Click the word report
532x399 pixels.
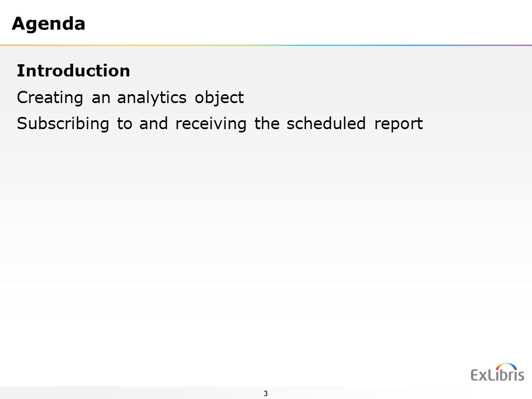[398, 124]
